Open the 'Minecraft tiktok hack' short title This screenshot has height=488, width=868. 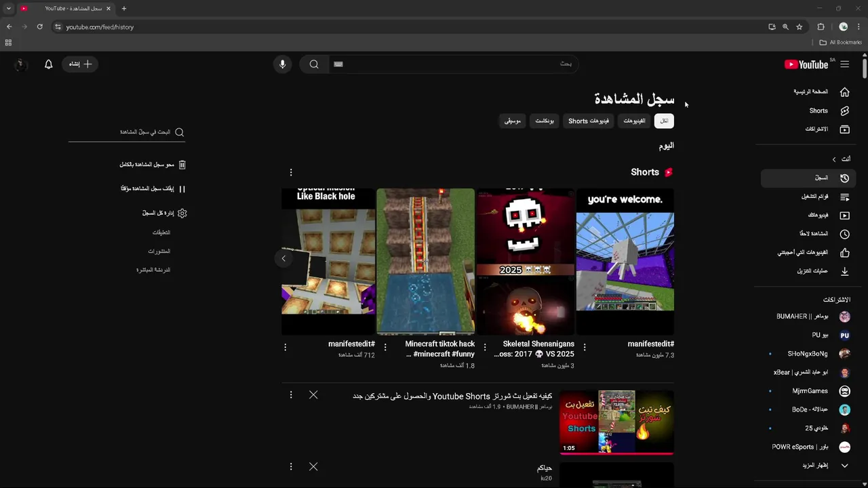click(x=440, y=349)
